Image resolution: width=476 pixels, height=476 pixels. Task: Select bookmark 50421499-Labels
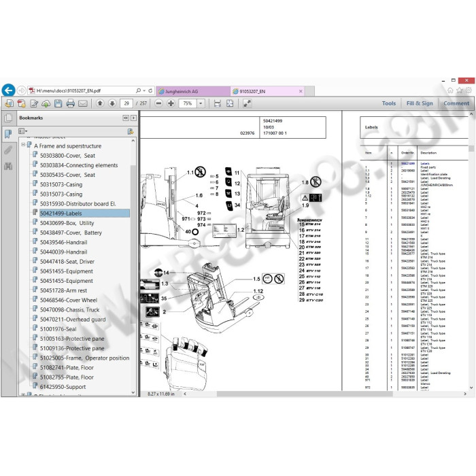[x=84, y=213]
